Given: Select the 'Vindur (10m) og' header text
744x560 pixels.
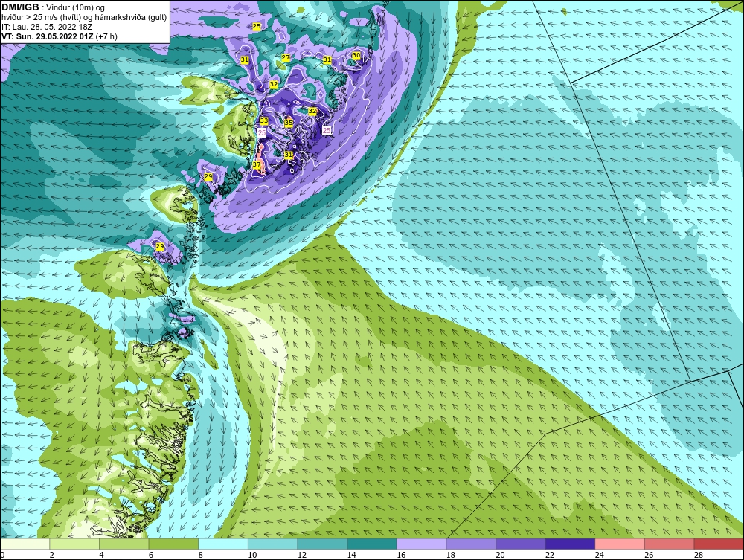Looking at the screenshot, I should [x=77, y=8].
